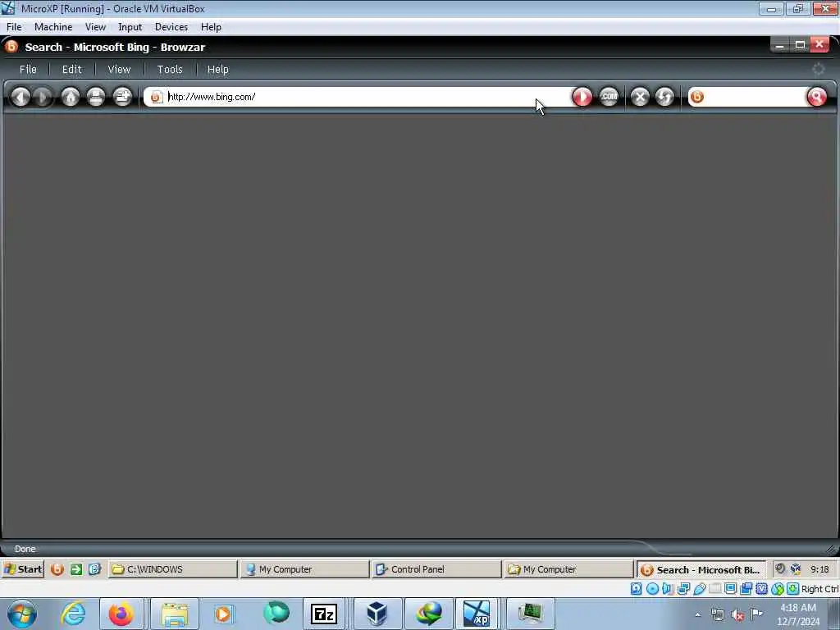The height and width of the screenshot is (630, 840).
Task: Click the Browzar logo in the search box
Action: pos(697,97)
